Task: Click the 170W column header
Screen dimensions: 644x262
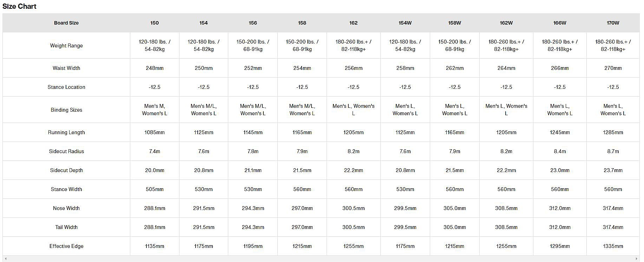Action: [613, 23]
